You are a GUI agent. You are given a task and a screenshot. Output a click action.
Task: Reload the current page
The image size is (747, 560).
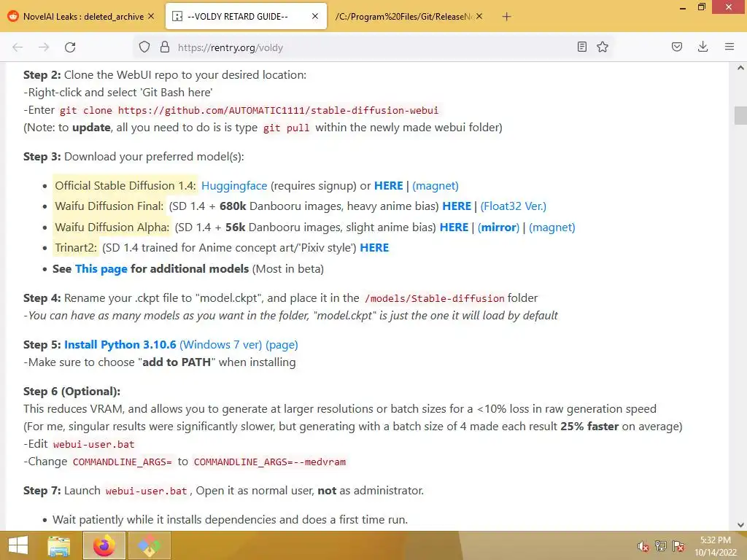coord(70,47)
